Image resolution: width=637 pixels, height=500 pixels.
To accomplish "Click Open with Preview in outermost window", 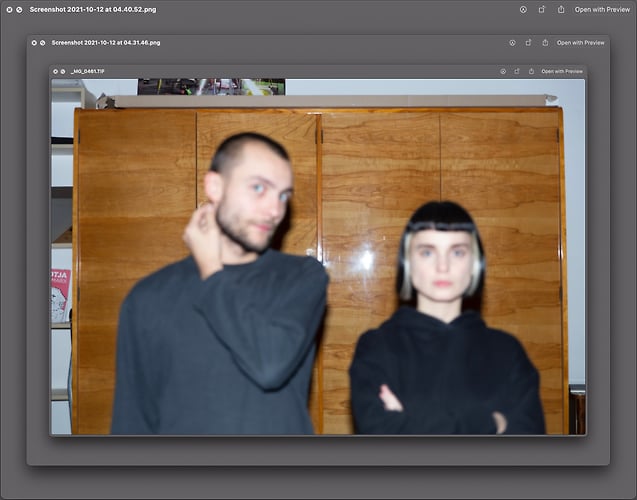I will click(x=602, y=9).
